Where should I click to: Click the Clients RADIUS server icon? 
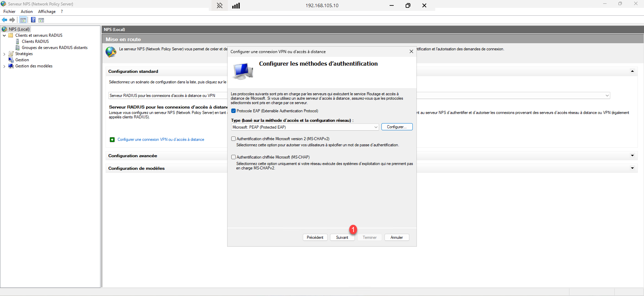pyautogui.click(x=18, y=42)
